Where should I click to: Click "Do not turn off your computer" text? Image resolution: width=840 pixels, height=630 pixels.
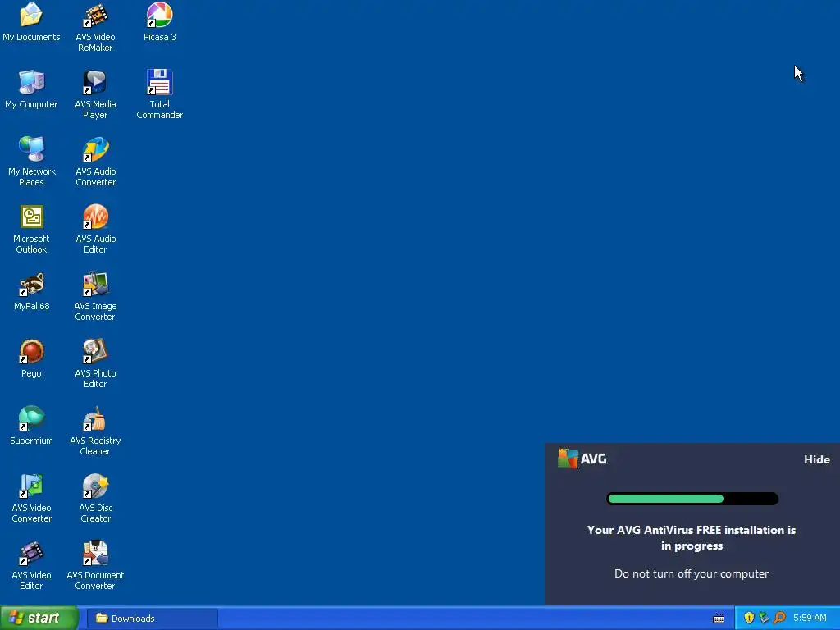(x=691, y=573)
